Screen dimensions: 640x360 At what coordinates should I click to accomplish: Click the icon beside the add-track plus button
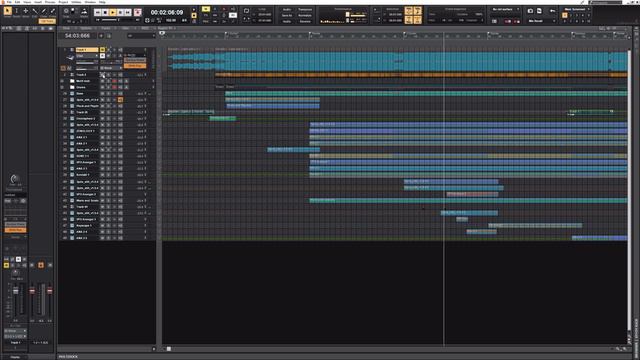tap(109, 36)
